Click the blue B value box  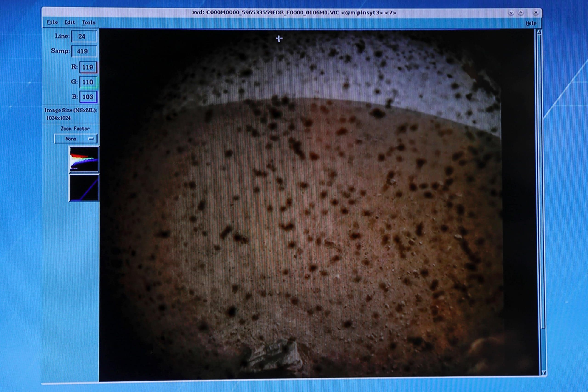pyautogui.click(x=88, y=97)
